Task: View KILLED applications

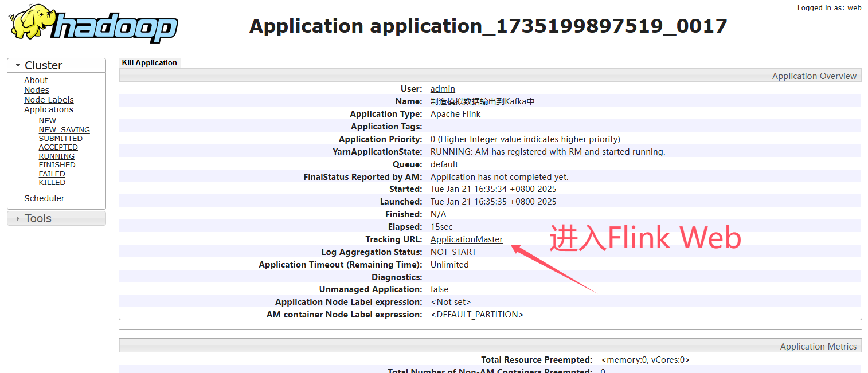Action: 52,183
